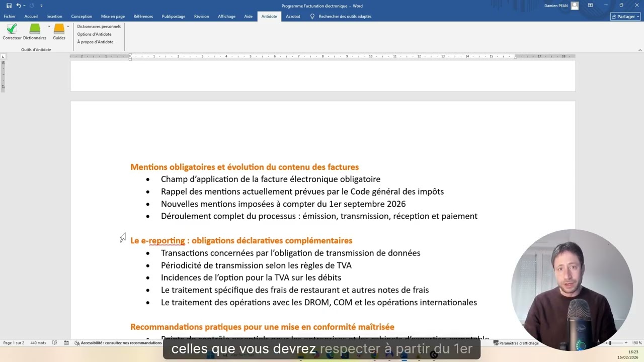Switch to the Révision tab
The image size is (644, 362).
click(x=201, y=16)
